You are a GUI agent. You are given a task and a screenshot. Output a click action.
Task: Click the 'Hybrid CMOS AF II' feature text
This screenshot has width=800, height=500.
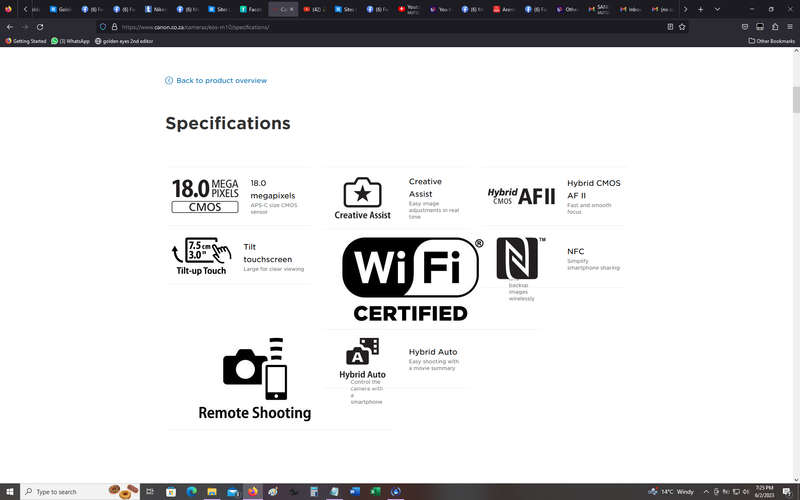pos(594,189)
